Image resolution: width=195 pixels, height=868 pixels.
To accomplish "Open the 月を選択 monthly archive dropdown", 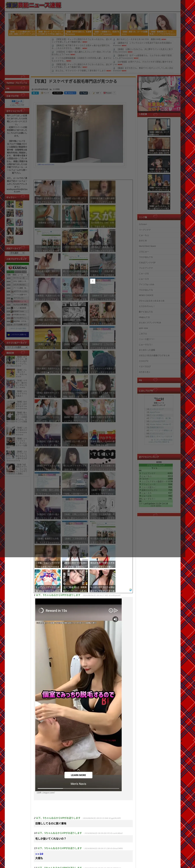I will tap(17, 253).
